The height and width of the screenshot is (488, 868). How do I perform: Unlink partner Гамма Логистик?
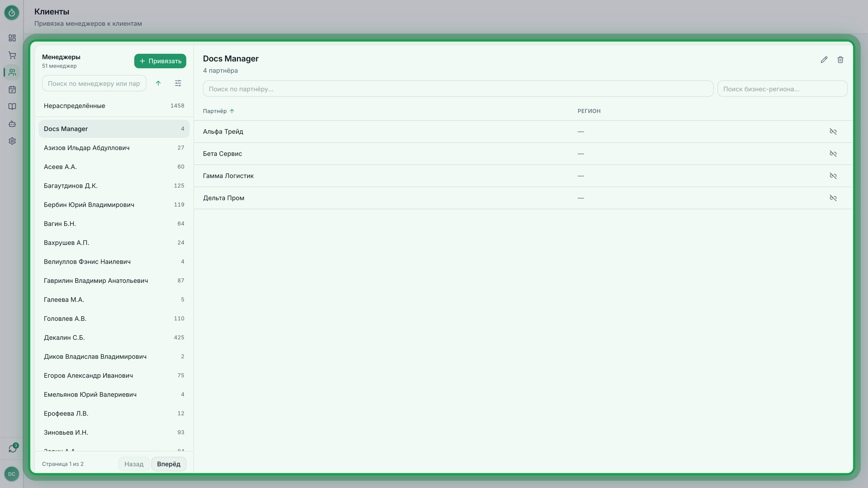pos(833,176)
